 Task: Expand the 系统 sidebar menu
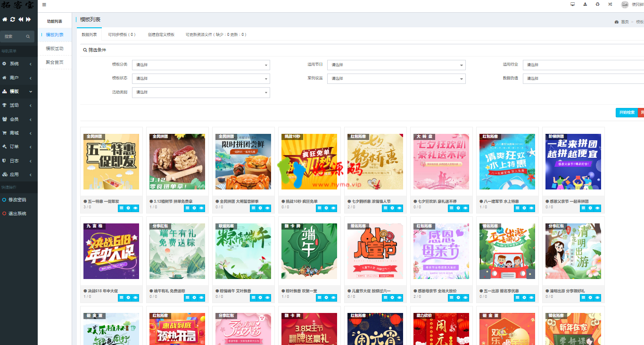pyautogui.click(x=19, y=64)
